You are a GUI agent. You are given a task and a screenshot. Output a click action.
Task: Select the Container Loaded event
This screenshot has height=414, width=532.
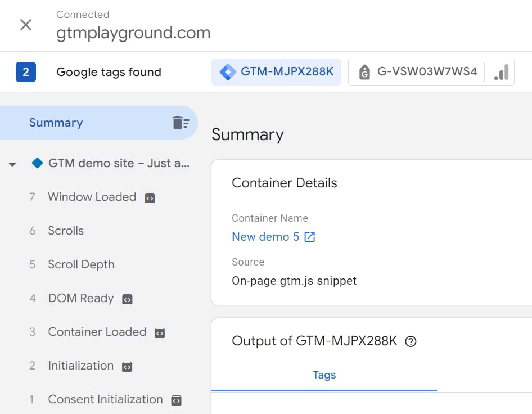point(97,331)
